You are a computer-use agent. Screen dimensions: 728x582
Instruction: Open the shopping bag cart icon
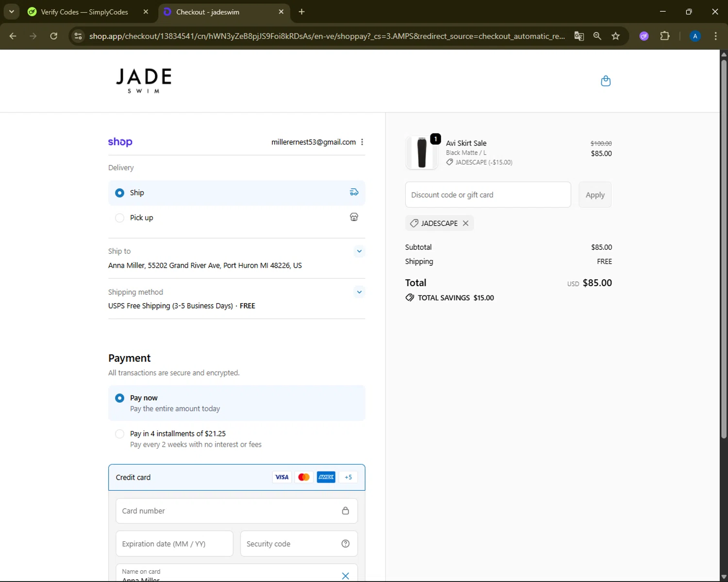[605, 81]
